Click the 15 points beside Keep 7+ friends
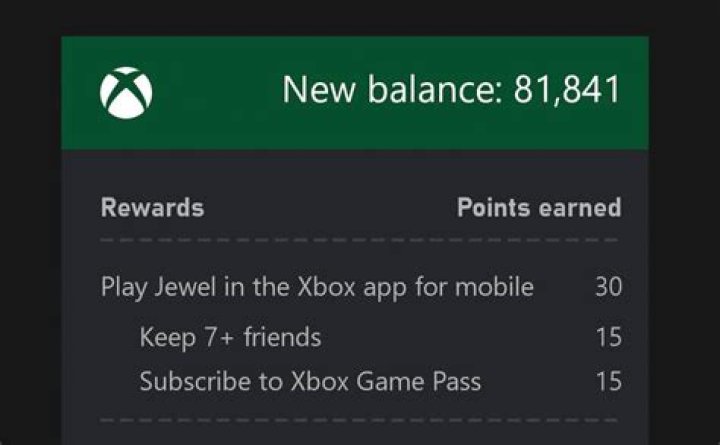Viewport: 720px width, 445px height. [608, 337]
